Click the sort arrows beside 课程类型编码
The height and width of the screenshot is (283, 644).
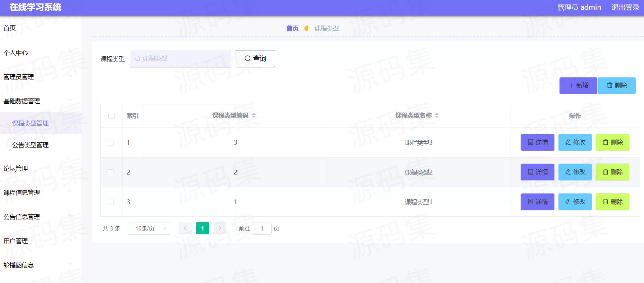click(254, 115)
